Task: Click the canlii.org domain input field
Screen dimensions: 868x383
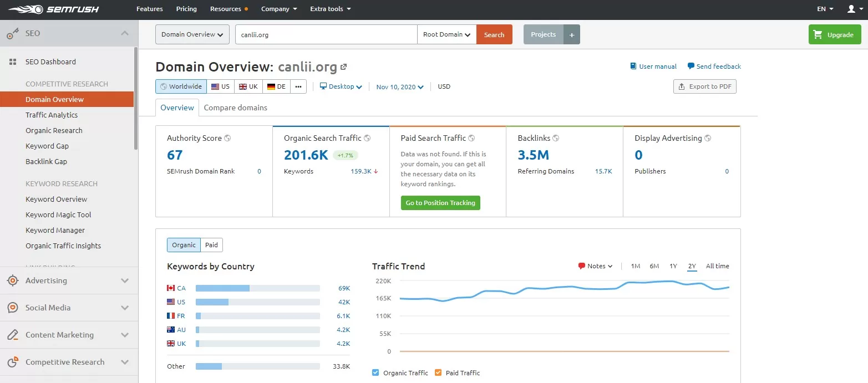Action: click(x=326, y=34)
